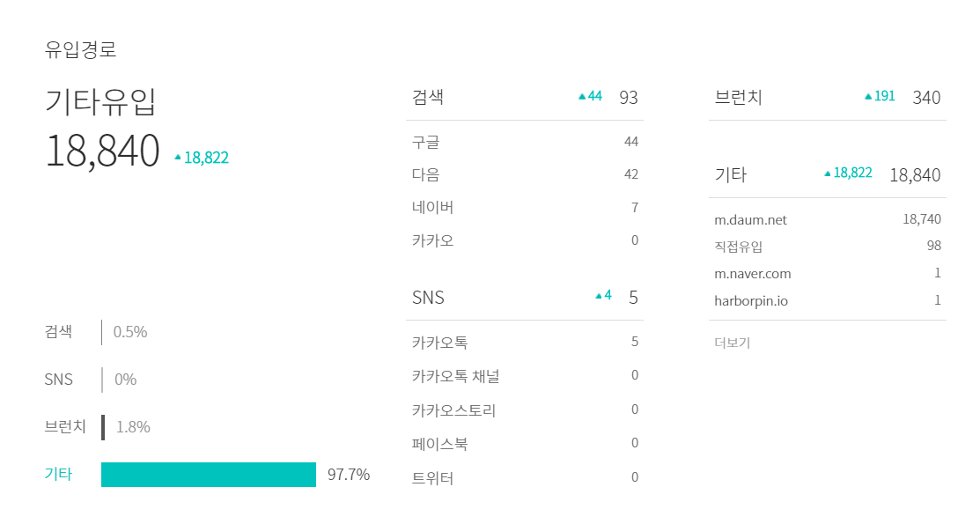980x524 pixels.
Task: Click the 카카오톡 채널 SNS row
Action: point(525,376)
